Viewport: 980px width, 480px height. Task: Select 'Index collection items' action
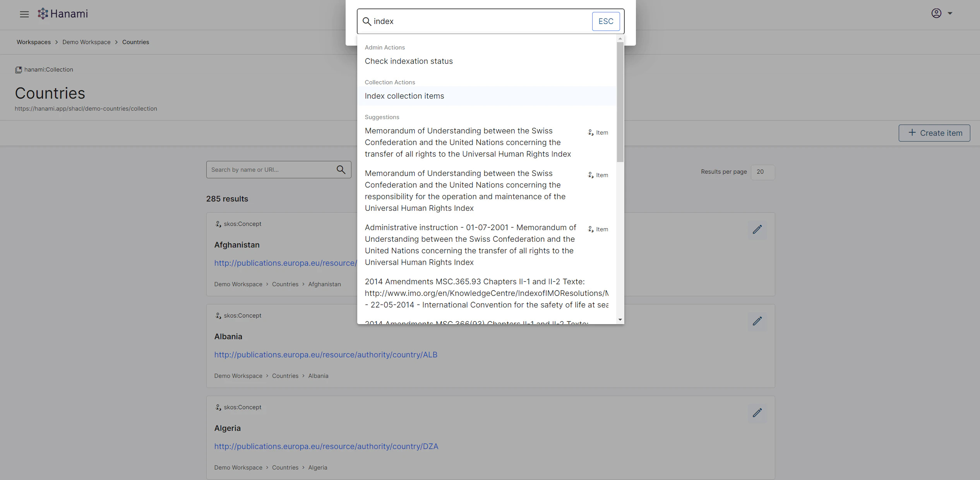click(404, 96)
